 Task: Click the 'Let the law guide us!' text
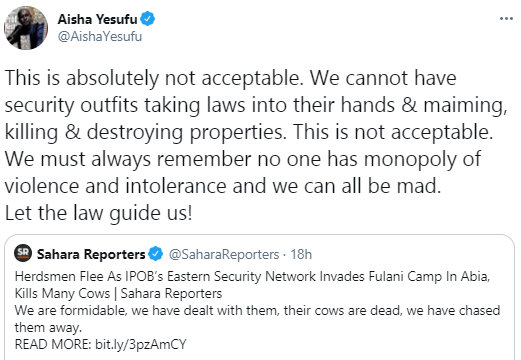(x=99, y=213)
